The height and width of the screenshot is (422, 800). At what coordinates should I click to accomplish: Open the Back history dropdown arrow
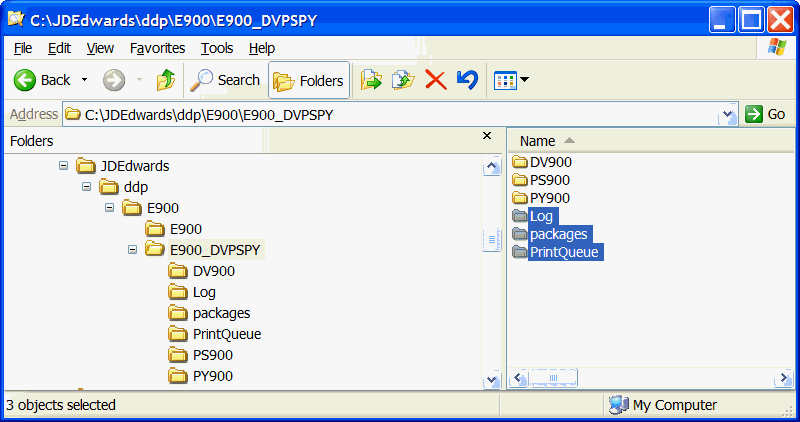click(85, 80)
